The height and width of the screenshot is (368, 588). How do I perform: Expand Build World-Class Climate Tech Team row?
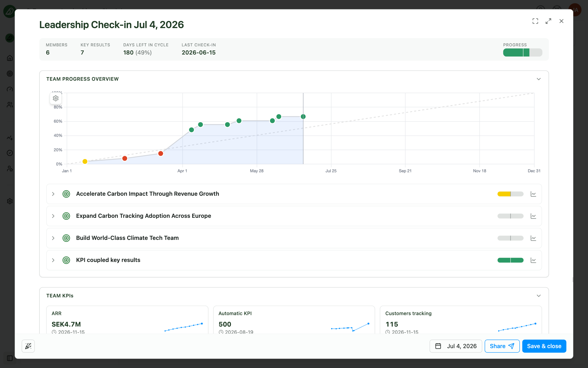click(53, 238)
